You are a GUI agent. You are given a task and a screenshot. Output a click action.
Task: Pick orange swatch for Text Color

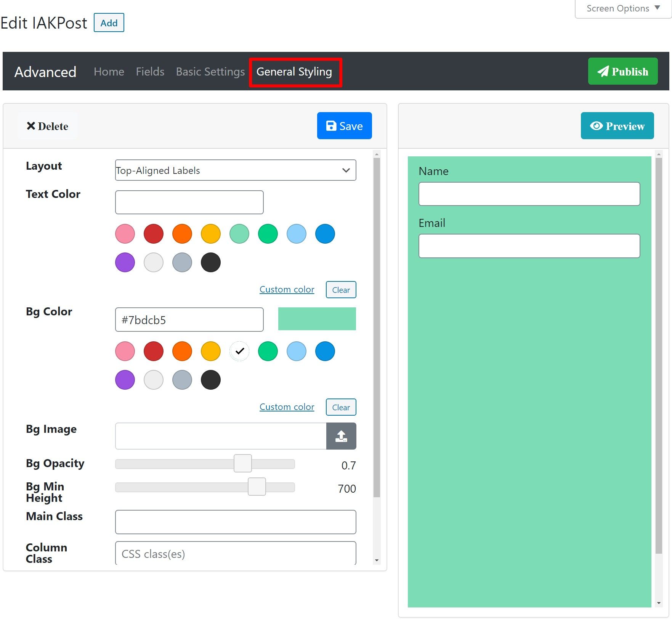click(182, 234)
